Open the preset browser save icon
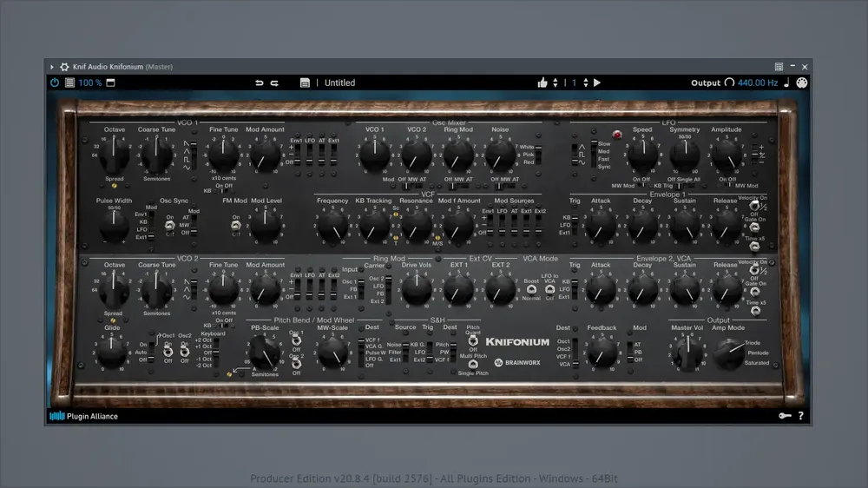This screenshot has width=868, height=488. 305,82
